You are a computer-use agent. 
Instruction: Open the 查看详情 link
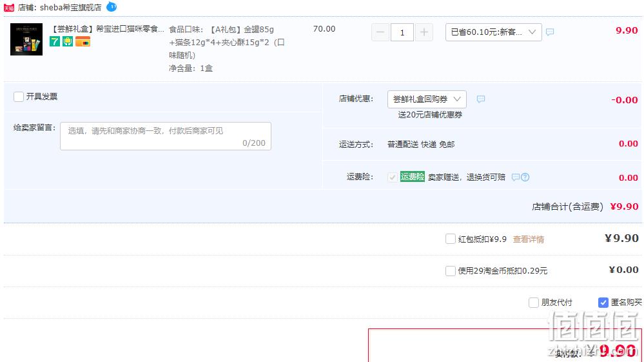click(x=529, y=239)
